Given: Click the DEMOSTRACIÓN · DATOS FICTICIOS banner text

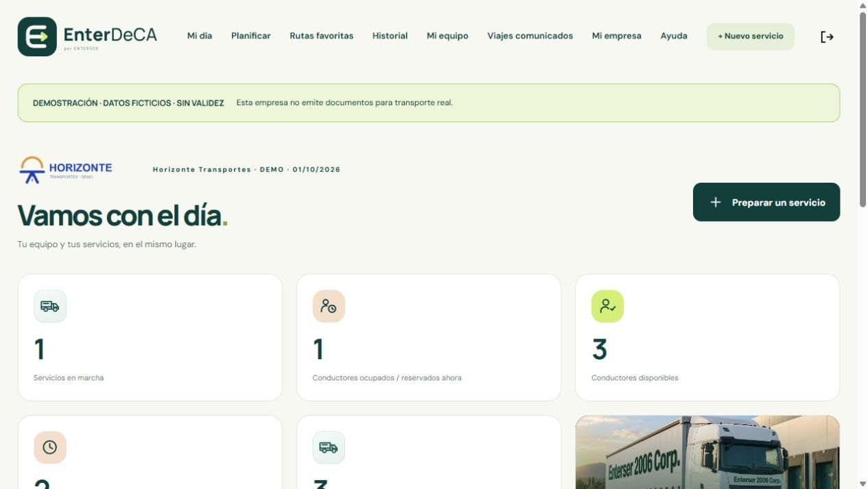Looking at the screenshot, I should (128, 103).
